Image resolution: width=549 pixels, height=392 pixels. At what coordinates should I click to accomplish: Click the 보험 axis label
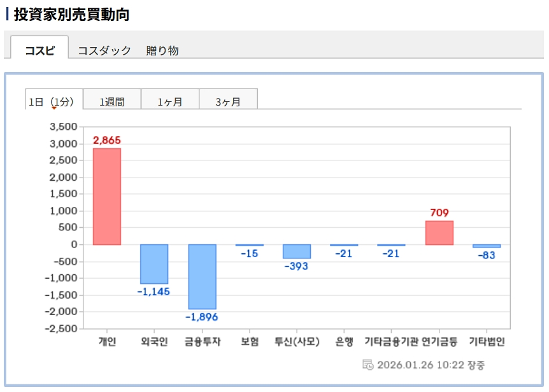250,342
